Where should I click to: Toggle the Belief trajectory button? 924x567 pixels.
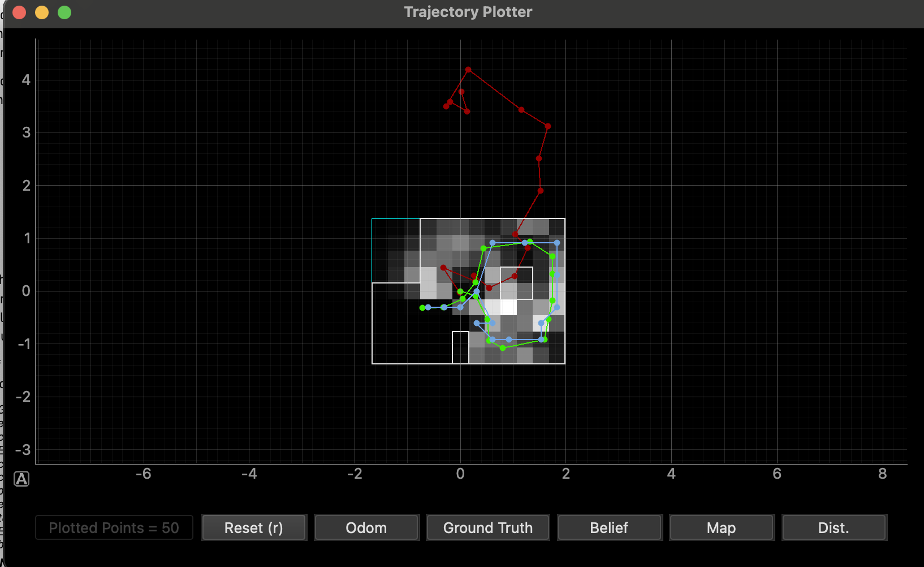pyautogui.click(x=609, y=527)
